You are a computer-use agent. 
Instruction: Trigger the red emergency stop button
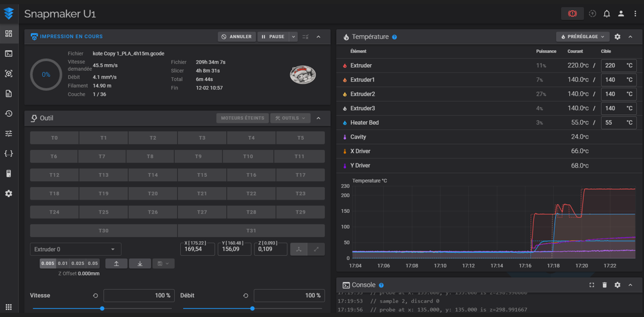click(572, 13)
